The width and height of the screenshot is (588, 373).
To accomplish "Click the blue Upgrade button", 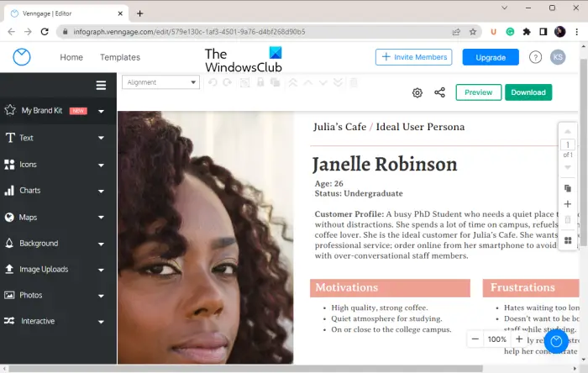I will click(x=491, y=57).
